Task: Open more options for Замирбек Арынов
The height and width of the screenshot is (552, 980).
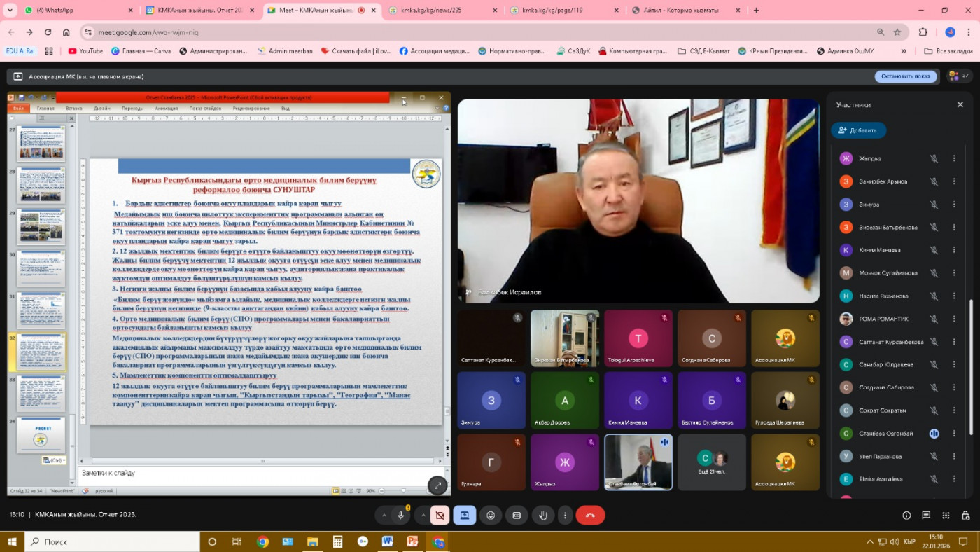Action: [953, 181]
